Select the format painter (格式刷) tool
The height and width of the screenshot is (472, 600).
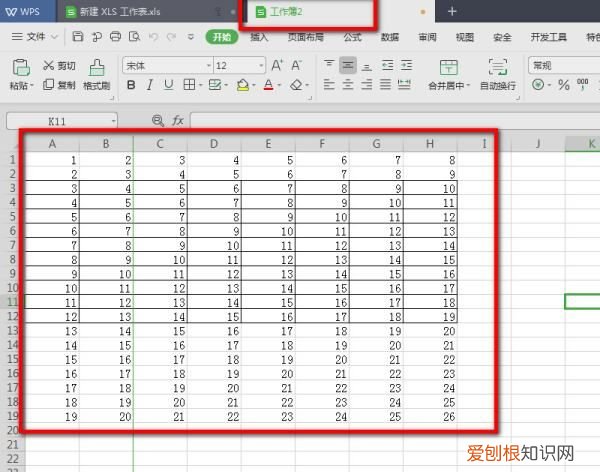97,75
